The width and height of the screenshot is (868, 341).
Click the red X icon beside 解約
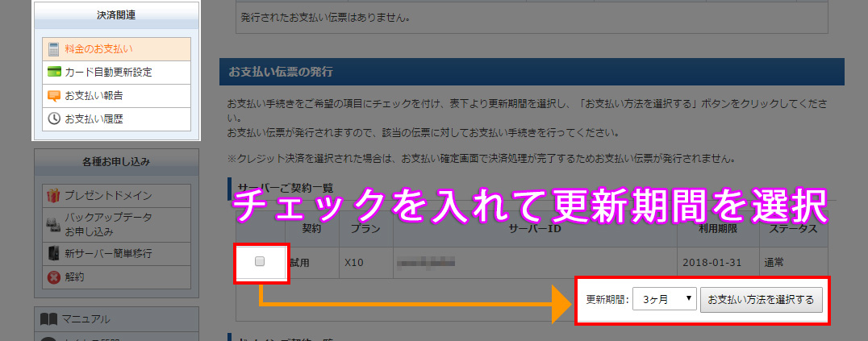[x=54, y=277]
